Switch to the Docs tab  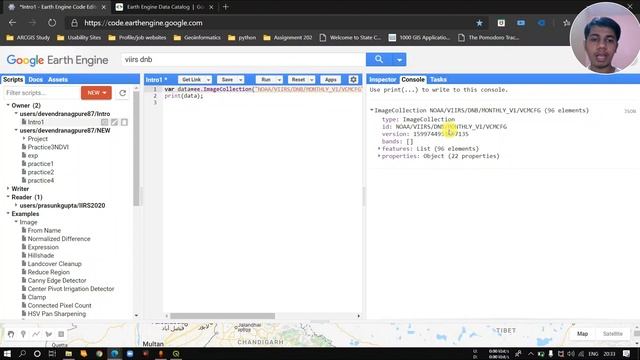tap(36, 80)
